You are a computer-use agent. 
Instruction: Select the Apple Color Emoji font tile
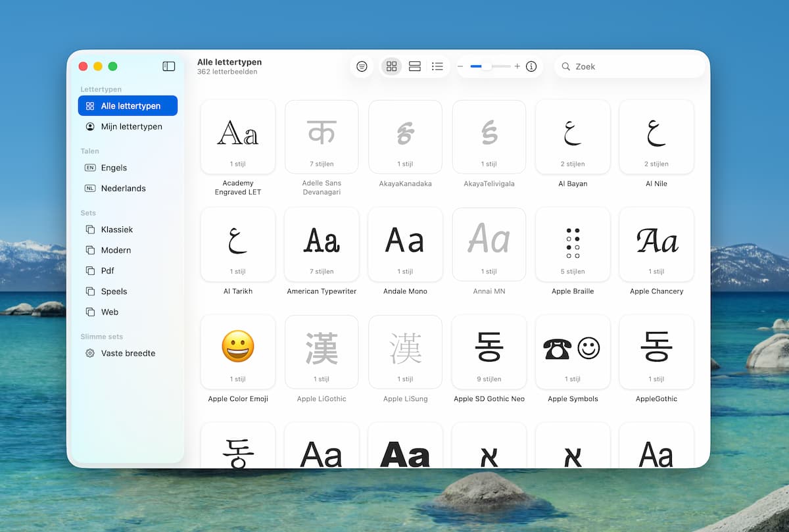click(238, 351)
